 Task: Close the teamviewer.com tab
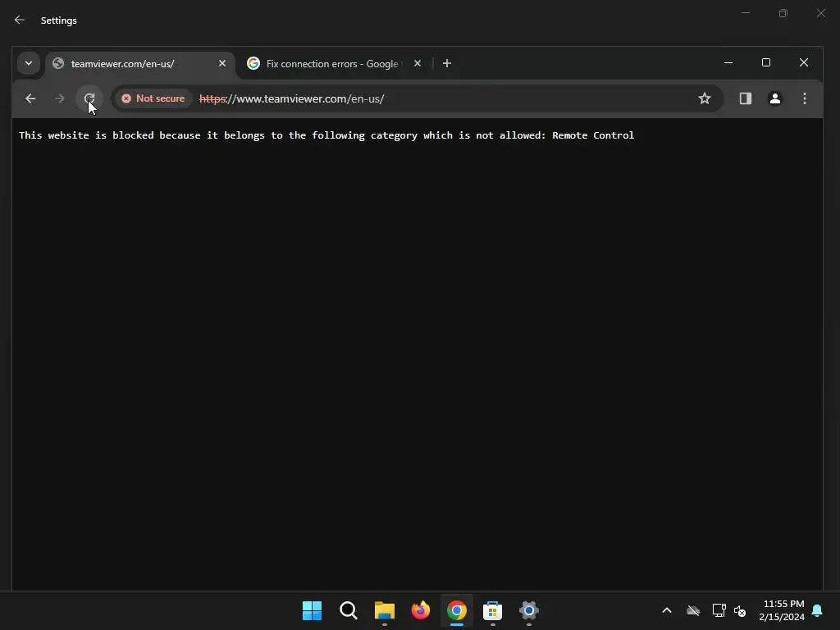(x=222, y=63)
